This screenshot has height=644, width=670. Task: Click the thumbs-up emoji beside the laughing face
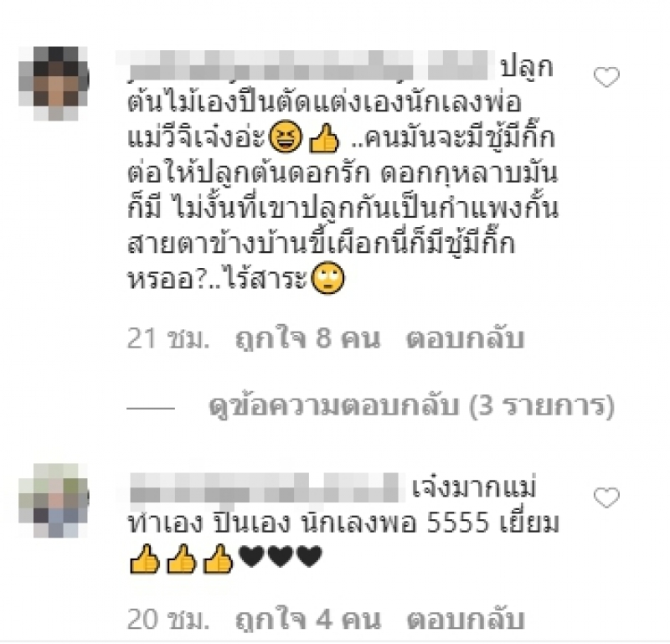[324, 137]
